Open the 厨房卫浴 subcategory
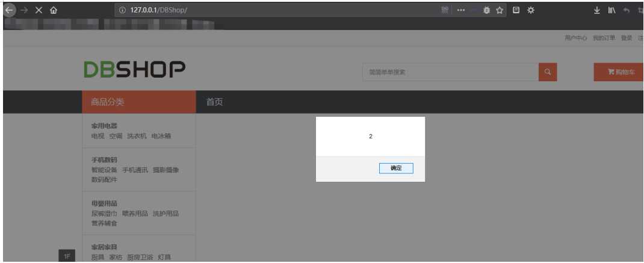644x263 pixels. [140, 258]
